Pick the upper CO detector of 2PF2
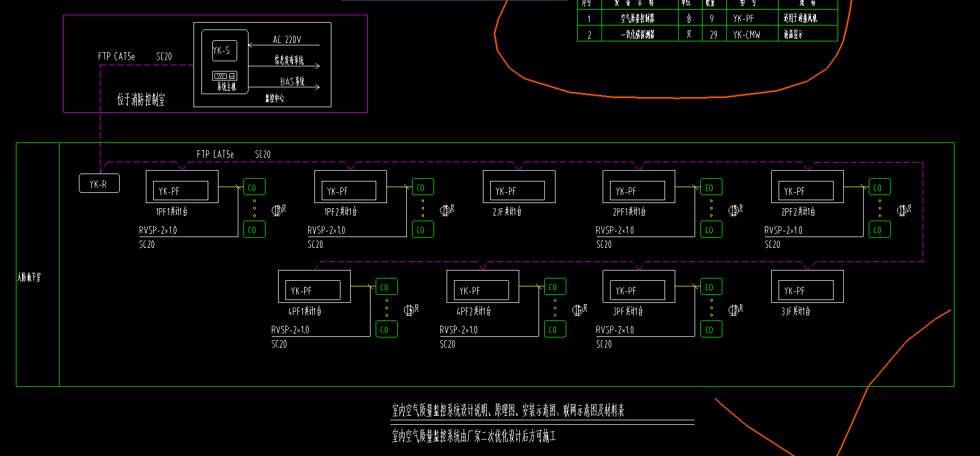This screenshot has width=980, height=456. click(x=880, y=187)
